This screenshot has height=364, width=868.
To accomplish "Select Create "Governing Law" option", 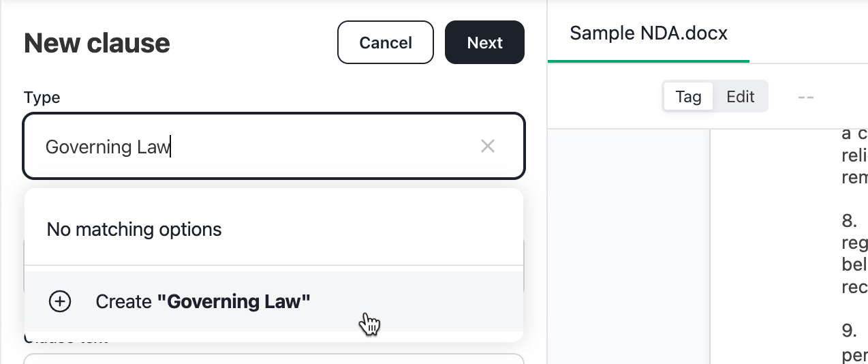I will [x=274, y=301].
